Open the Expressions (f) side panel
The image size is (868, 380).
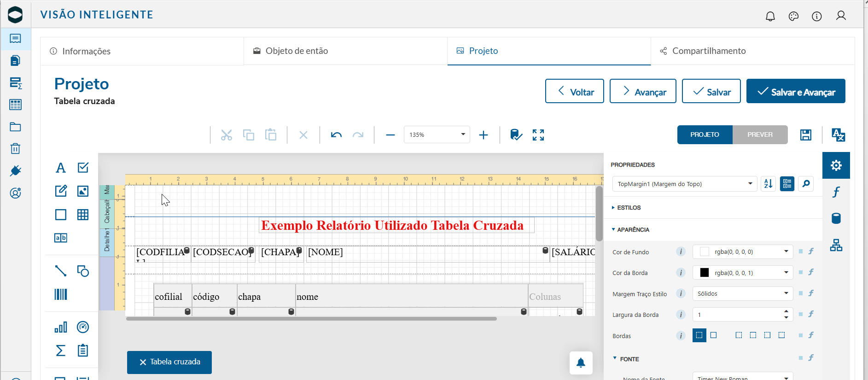836,192
